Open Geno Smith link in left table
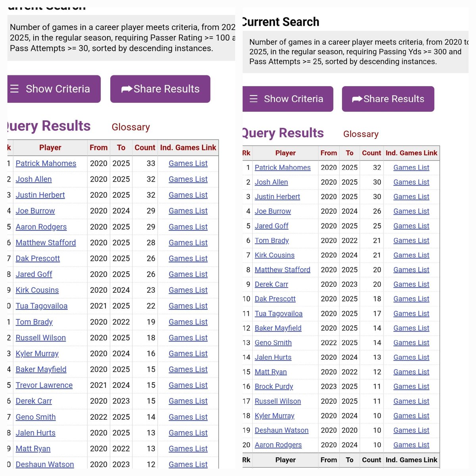The width and height of the screenshot is (476, 476). 36,417
